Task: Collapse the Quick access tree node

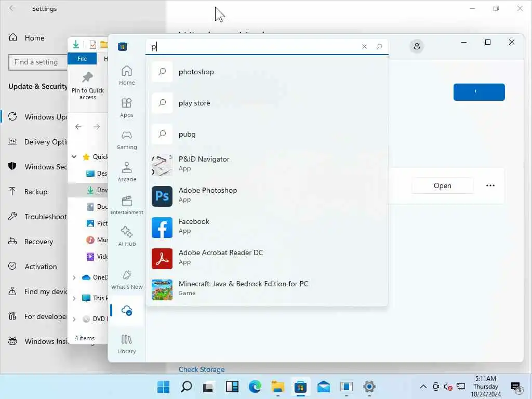Action: [x=74, y=157]
